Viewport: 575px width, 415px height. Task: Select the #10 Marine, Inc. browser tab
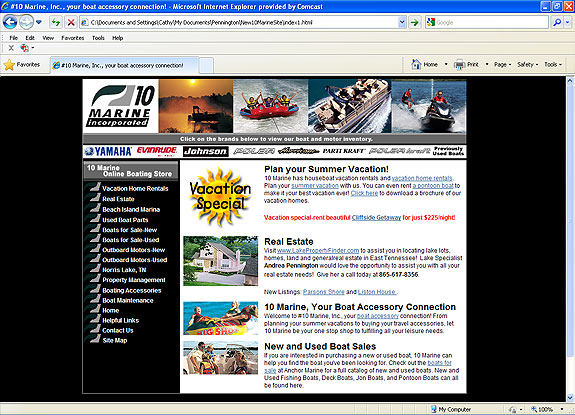point(124,65)
